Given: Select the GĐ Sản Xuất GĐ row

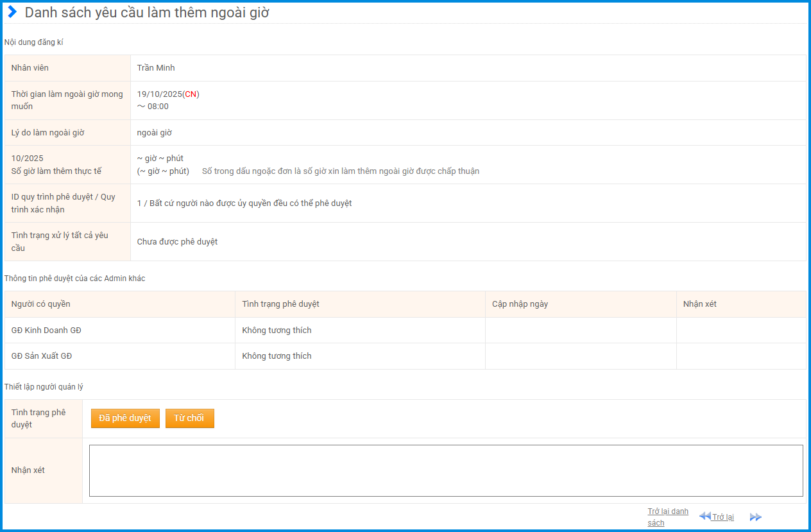Looking at the screenshot, I should pyautogui.click(x=46, y=356).
